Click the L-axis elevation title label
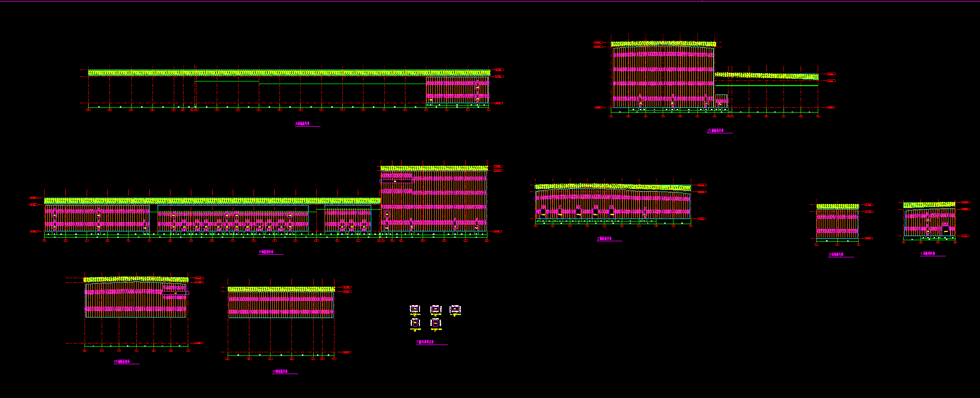 928,254
